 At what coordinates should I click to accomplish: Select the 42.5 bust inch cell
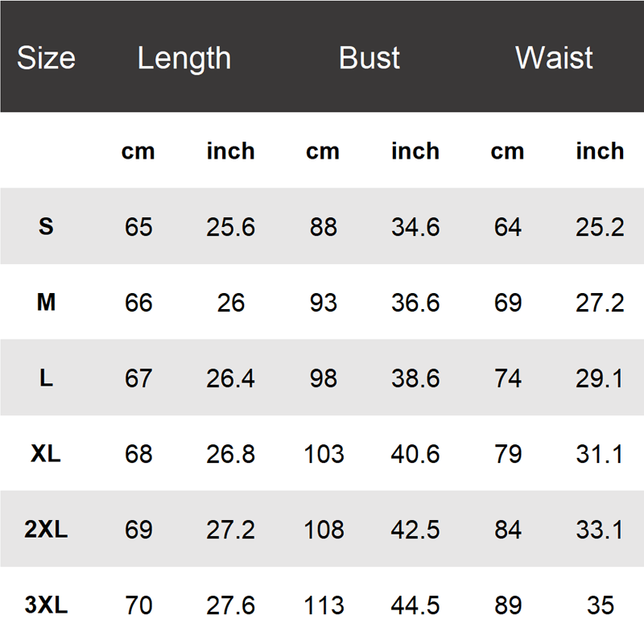point(415,530)
